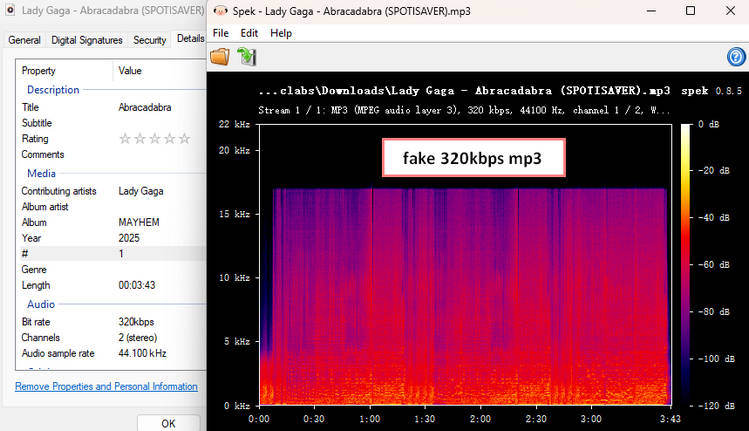This screenshot has height=431, width=749.
Task: Click Spek app icon in title bar
Action: 220,11
